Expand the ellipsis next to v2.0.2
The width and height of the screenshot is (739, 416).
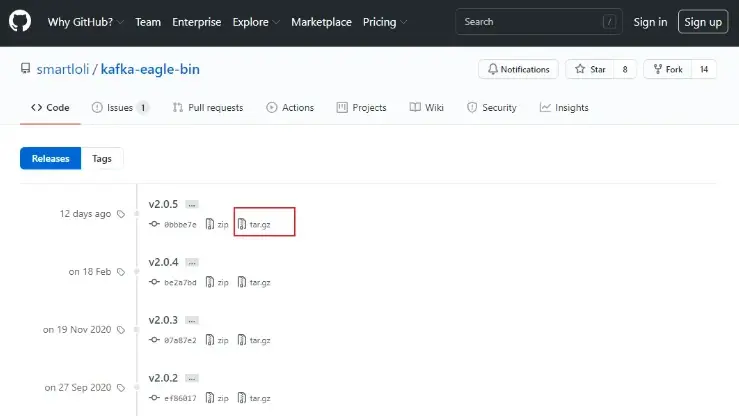coord(192,378)
